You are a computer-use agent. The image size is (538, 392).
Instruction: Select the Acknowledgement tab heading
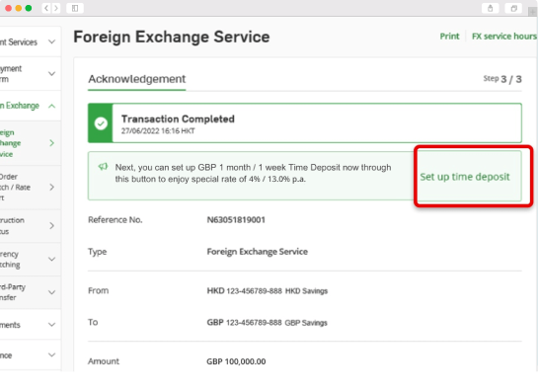point(137,79)
